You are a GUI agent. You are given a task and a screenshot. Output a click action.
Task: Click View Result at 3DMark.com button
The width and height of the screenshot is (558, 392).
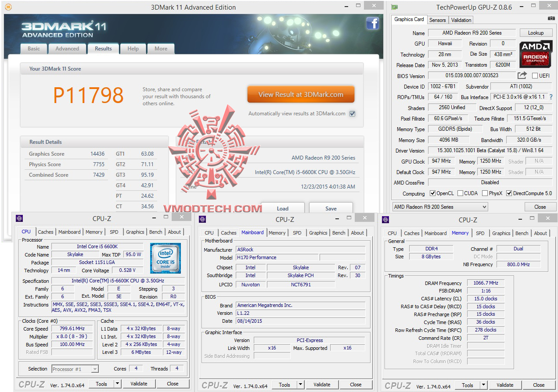click(x=301, y=94)
